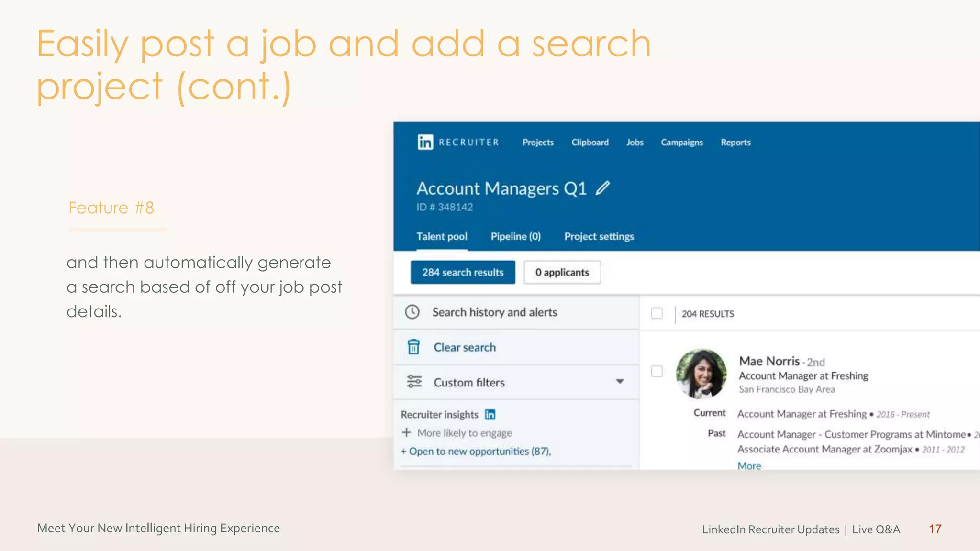Click San Francisco Bay Area location
This screenshot has height=551, width=980.
(x=787, y=389)
